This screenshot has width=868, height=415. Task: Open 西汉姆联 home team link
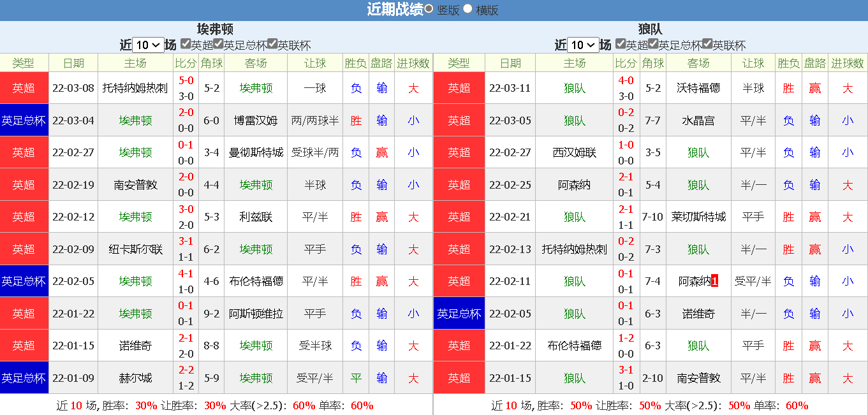pyautogui.click(x=575, y=152)
